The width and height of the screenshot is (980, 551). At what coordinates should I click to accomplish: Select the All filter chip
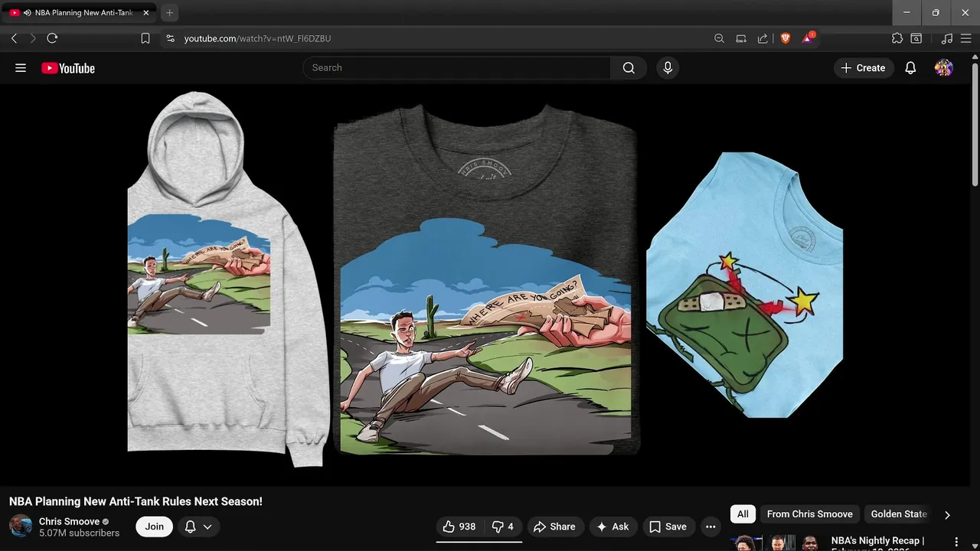point(743,514)
